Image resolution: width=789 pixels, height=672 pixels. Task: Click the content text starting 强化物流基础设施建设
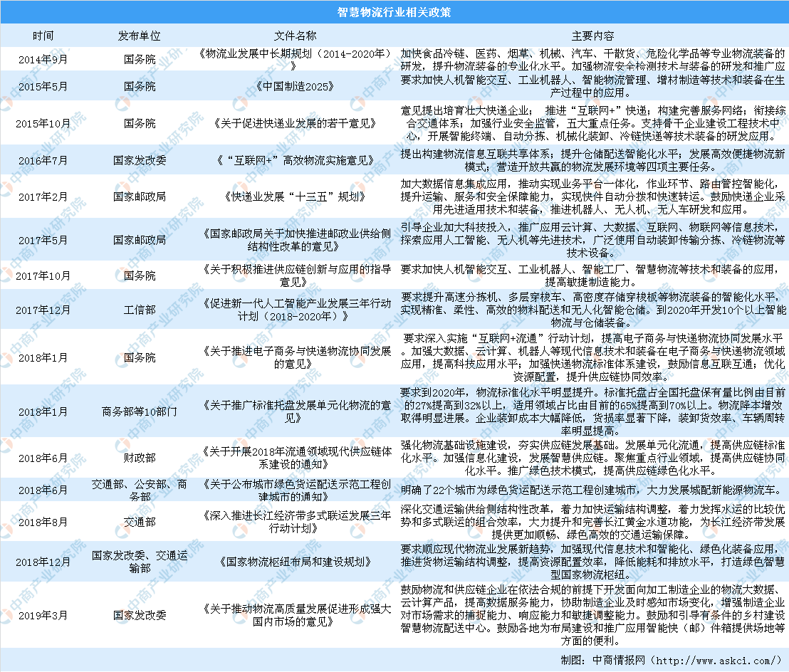(592, 458)
